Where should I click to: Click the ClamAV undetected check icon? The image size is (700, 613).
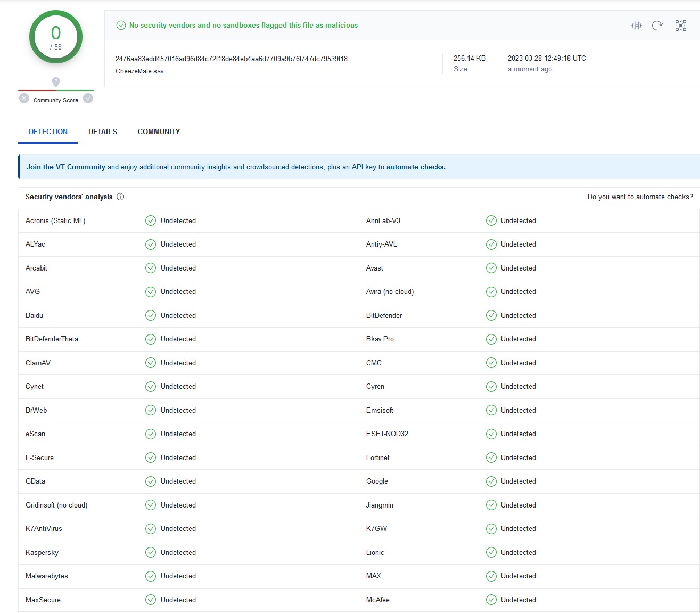click(151, 363)
